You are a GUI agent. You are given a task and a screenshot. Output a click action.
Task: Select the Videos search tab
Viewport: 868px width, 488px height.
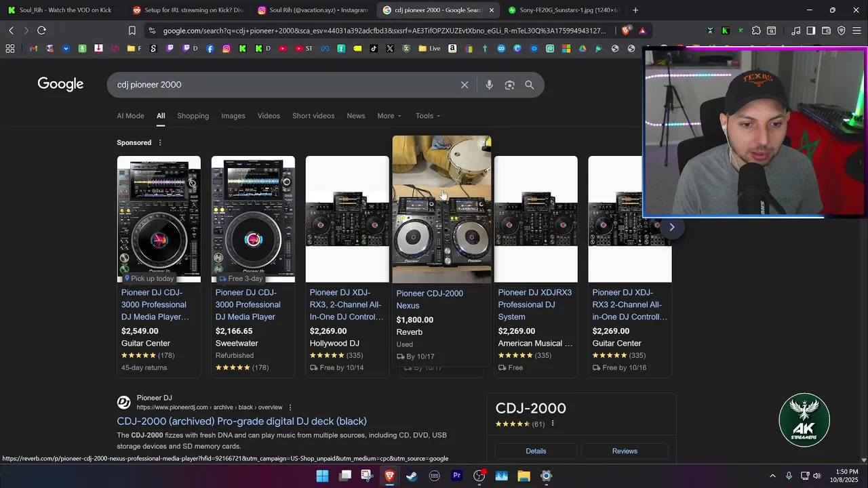pyautogui.click(x=269, y=116)
